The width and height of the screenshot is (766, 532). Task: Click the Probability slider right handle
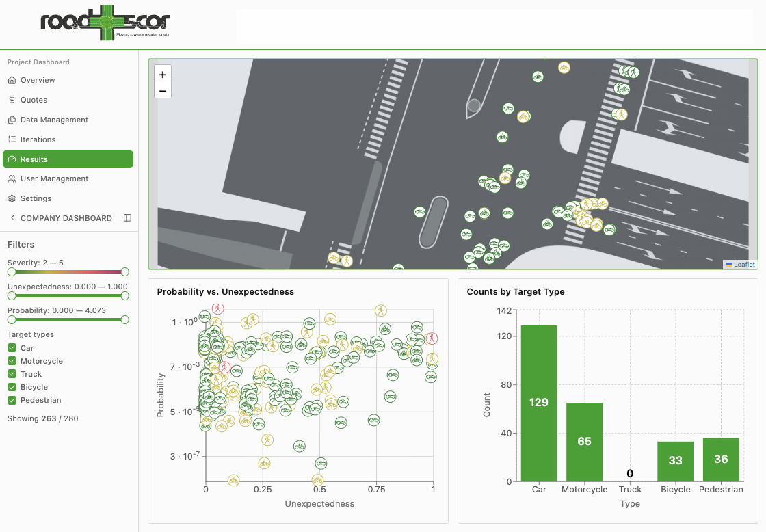(x=124, y=319)
